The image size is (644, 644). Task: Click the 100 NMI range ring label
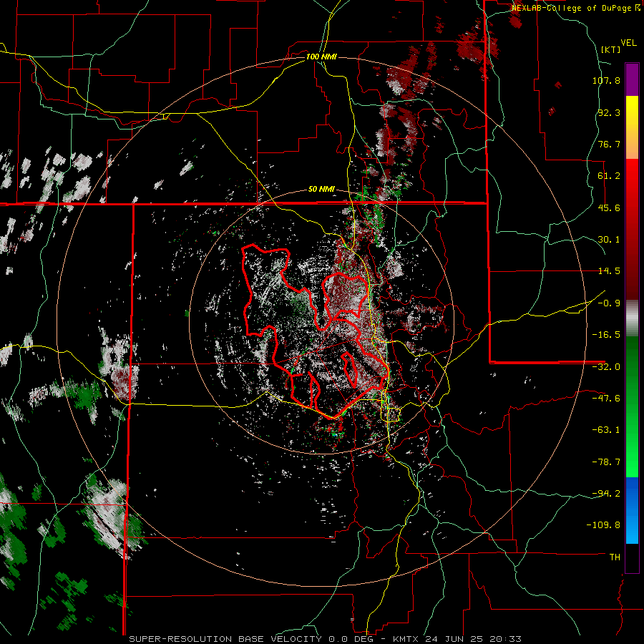(321, 57)
